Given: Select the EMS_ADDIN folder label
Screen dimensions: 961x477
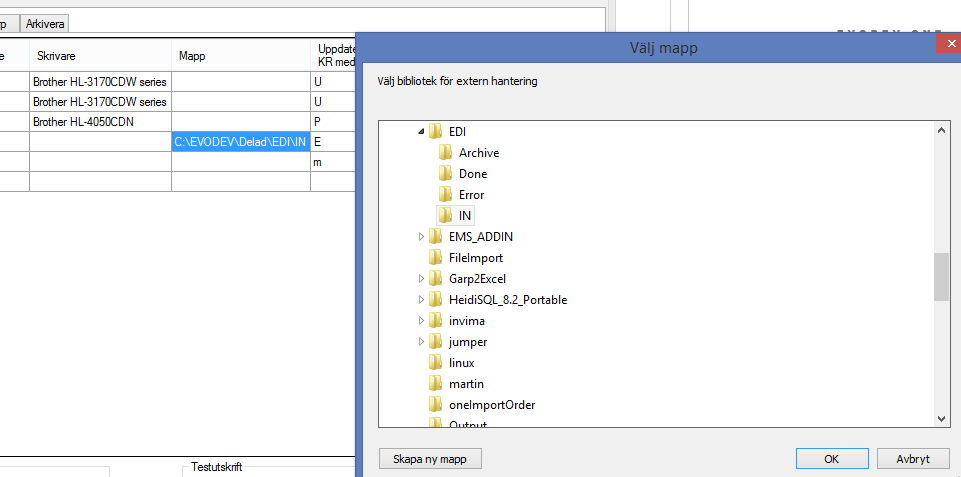Looking at the screenshot, I should pyautogui.click(x=480, y=237).
